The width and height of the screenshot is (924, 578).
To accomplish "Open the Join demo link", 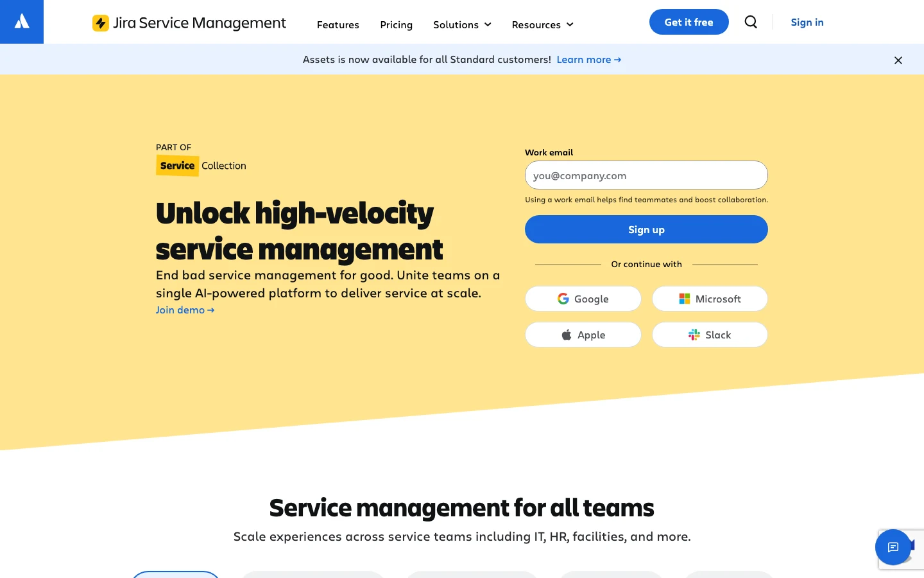I will 185,310.
